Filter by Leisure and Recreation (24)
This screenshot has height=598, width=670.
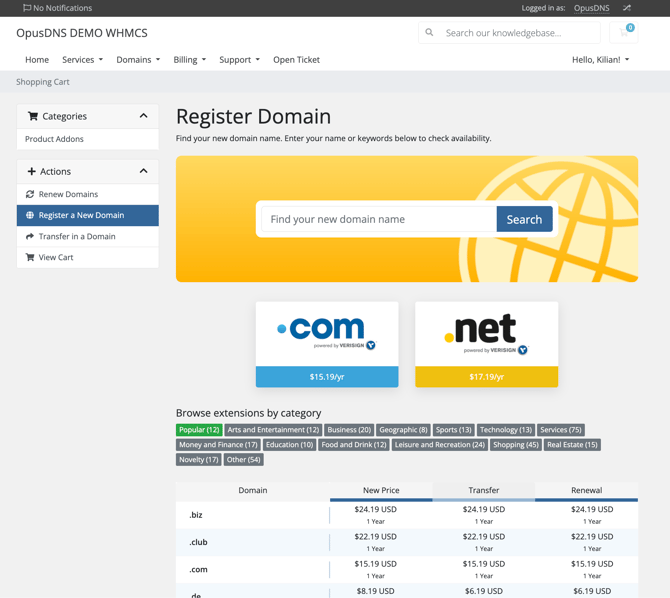point(440,445)
